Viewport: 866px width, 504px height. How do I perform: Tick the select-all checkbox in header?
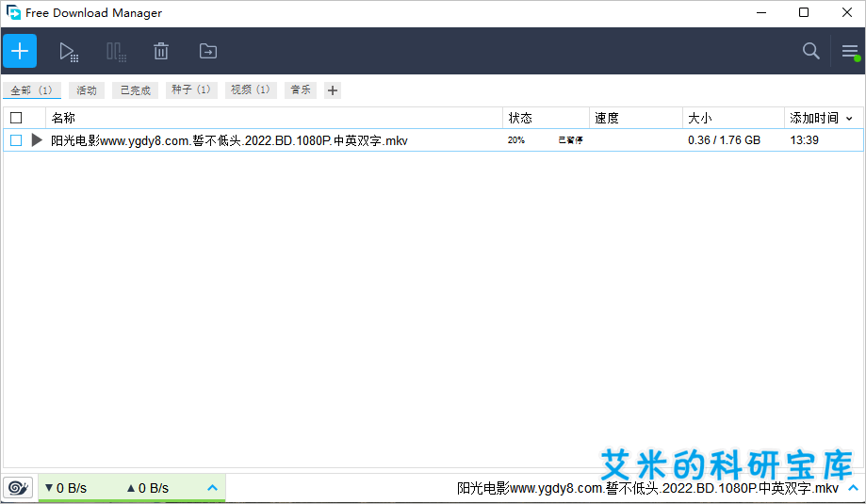(x=16, y=118)
